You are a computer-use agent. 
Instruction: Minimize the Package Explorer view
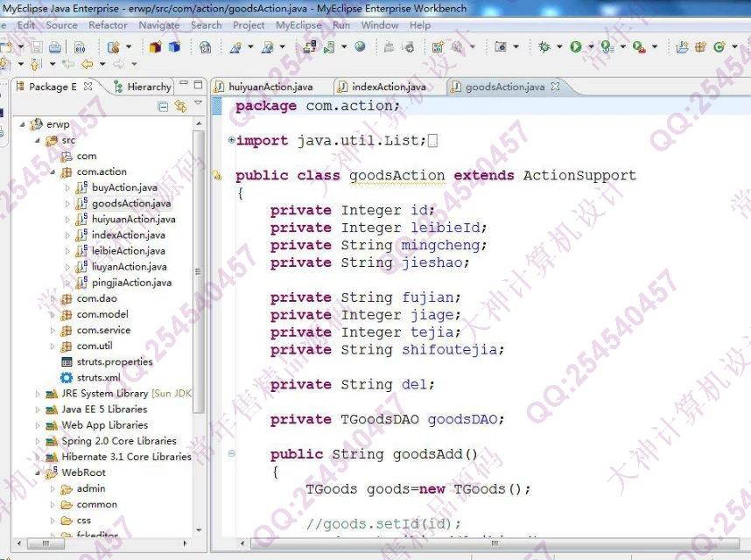184,84
